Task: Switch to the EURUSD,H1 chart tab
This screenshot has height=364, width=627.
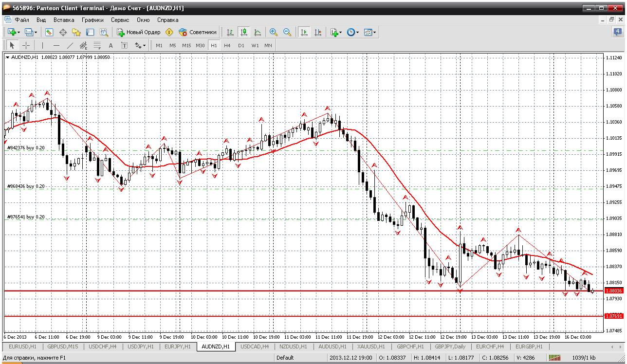Action: pyautogui.click(x=22, y=346)
